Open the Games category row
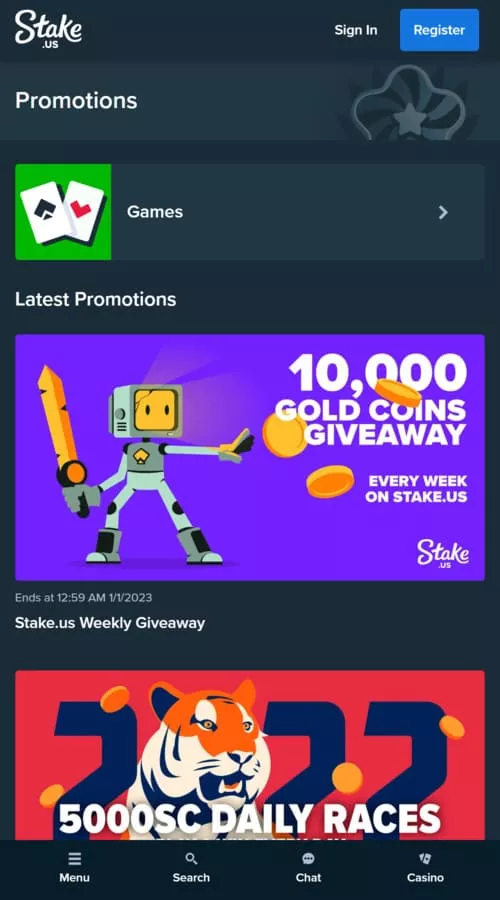Viewport: 500px width, 900px height. [250, 212]
